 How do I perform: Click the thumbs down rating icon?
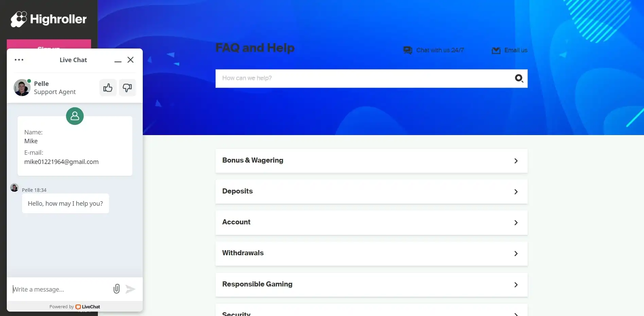tap(127, 88)
